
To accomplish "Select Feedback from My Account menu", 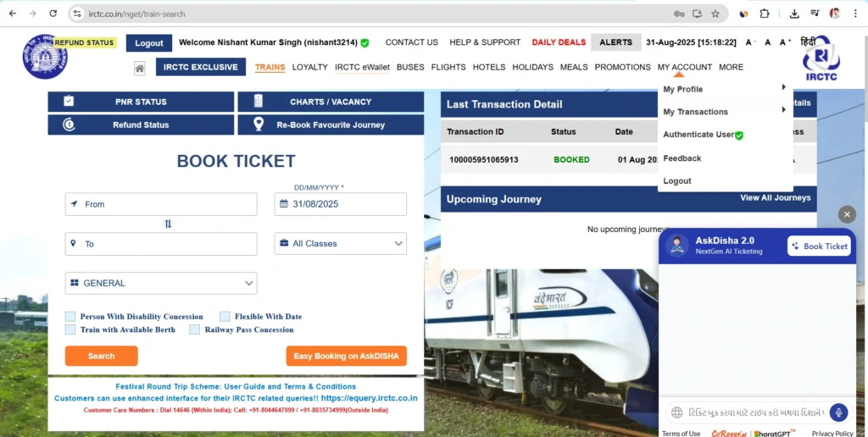I will tap(682, 158).
